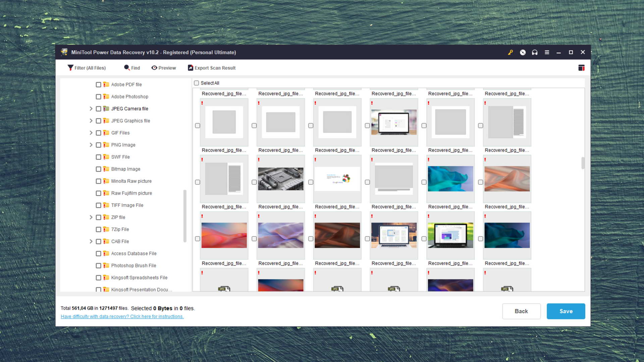Screen dimensions: 644x362
Task: Expand the GIF Files node
Action: pyautogui.click(x=91, y=133)
